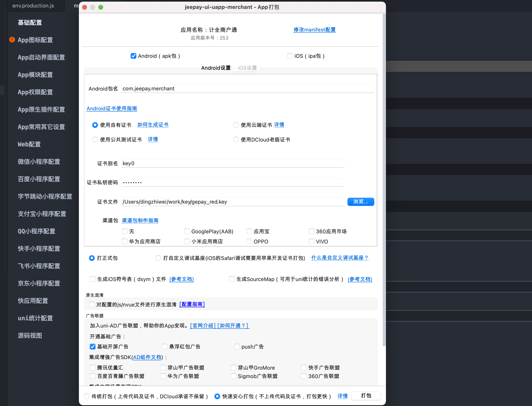The image size is (532, 406).
Task: Open 快应用配置 section
Action: tap(33, 301)
